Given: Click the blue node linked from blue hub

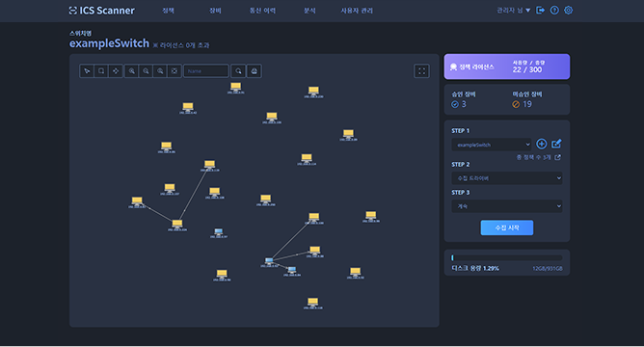Looking at the screenshot, I should 291,270.
